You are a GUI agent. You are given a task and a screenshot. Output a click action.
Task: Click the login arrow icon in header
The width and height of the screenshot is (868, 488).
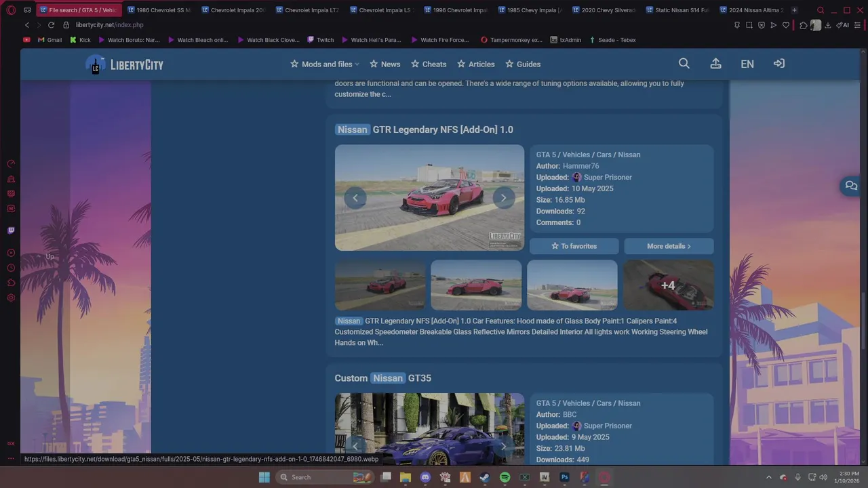[x=779, y=64]
